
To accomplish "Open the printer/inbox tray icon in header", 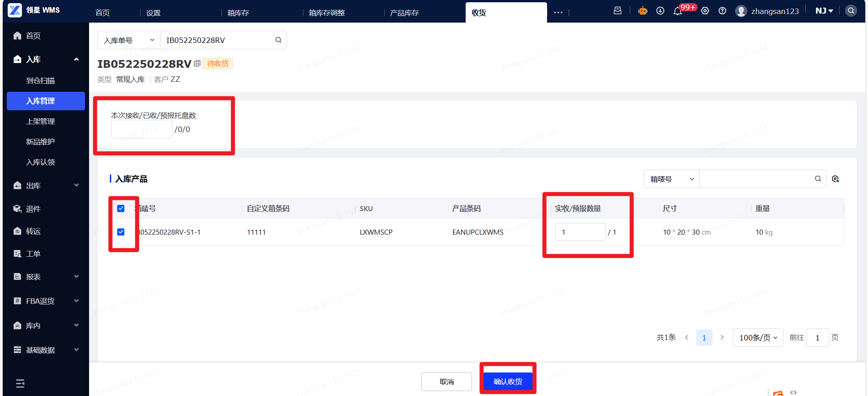I will coord(618,10).
